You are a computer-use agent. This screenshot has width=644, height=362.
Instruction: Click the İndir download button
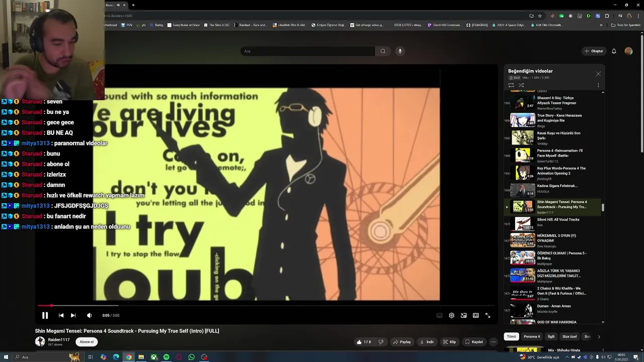tap(427, 342)
